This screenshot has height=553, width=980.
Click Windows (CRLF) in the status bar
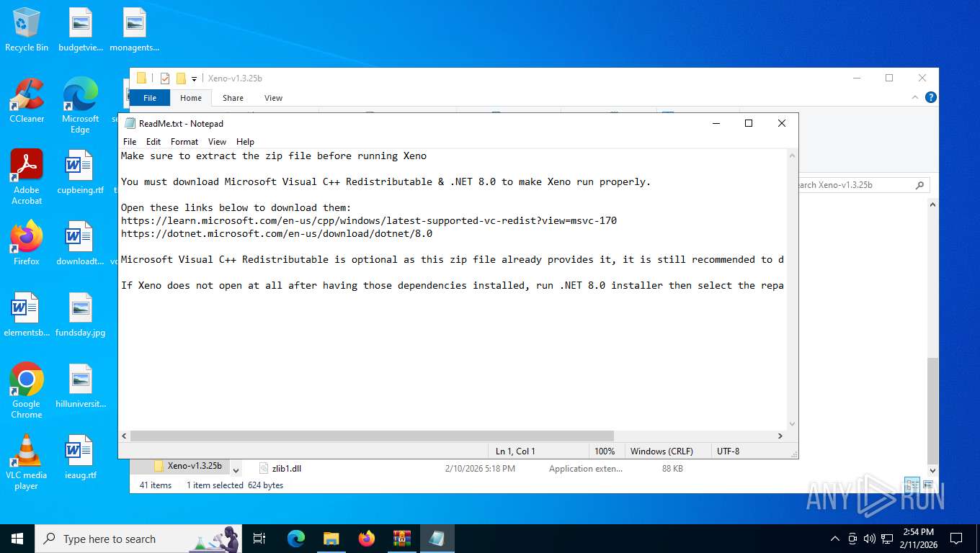(x=661, y=451)
